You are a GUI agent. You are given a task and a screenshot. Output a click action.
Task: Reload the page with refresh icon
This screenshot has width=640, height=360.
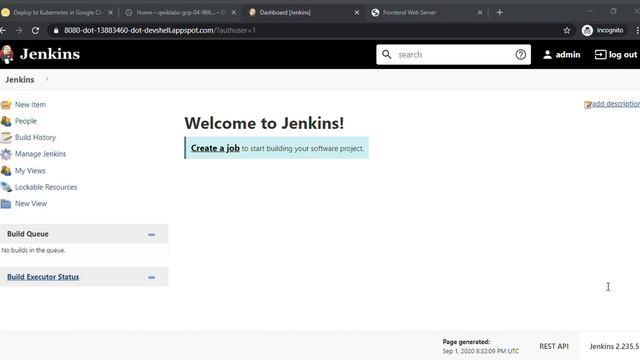pos(36,30)
